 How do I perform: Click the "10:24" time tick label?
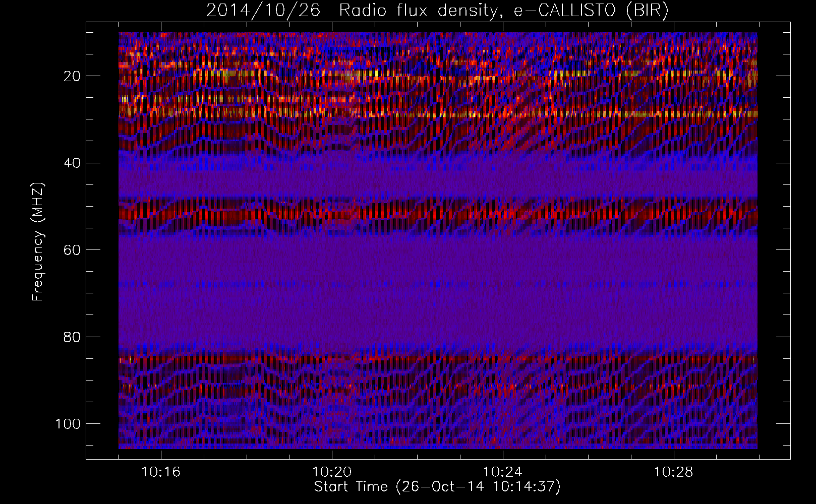[503, 472]
